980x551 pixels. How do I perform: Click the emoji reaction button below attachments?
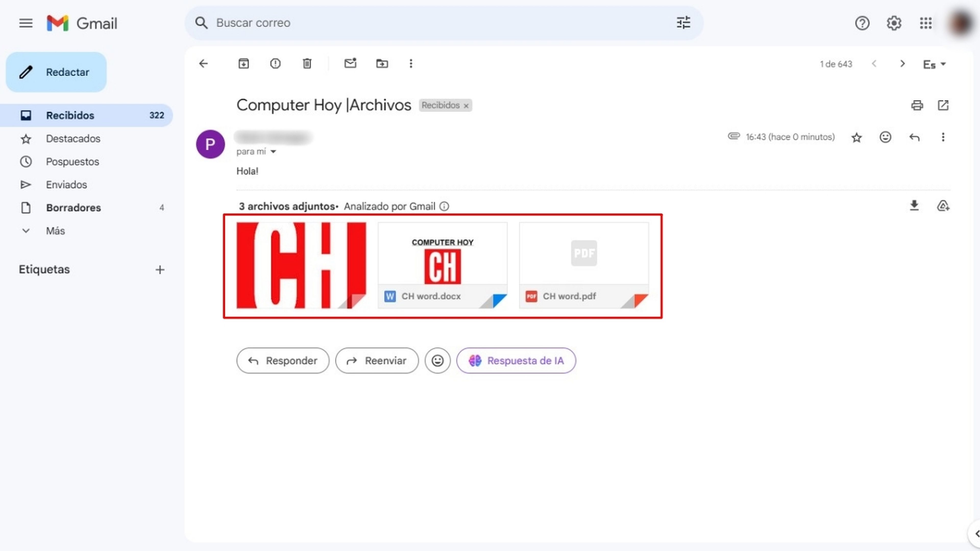click(x=437, y=360)
